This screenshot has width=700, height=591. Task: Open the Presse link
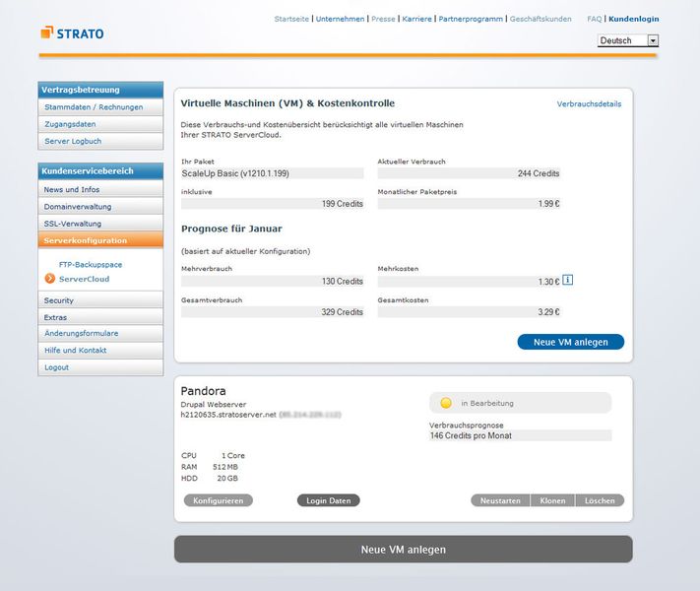[x=384, y=19]
